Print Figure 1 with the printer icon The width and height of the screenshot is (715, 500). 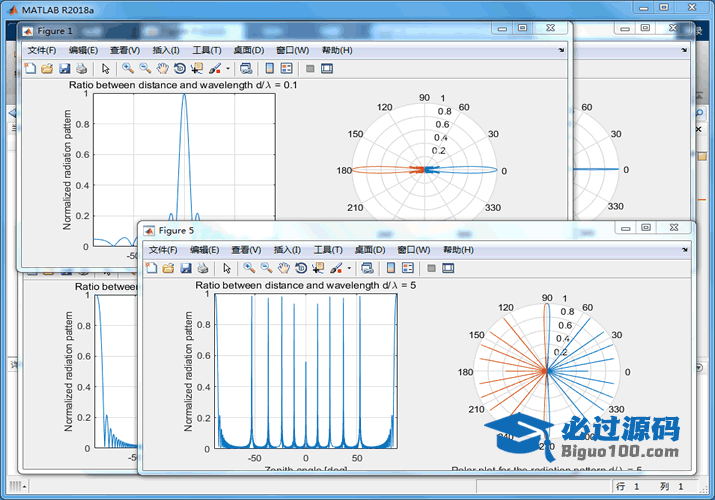(x=82, y=69)
